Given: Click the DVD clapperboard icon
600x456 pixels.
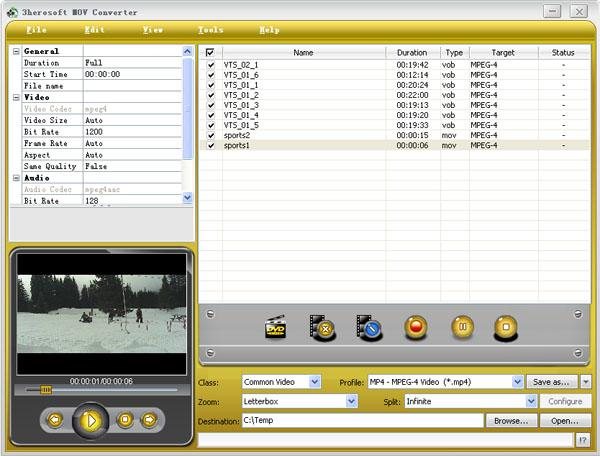Looking at the screenshot, I should pyautogui.click(x=276, y=327).
